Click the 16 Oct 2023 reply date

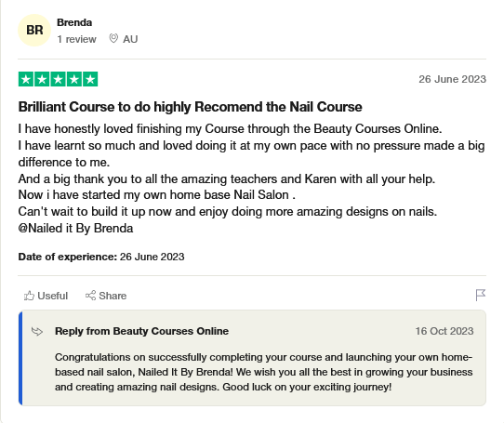click(444, 331)
